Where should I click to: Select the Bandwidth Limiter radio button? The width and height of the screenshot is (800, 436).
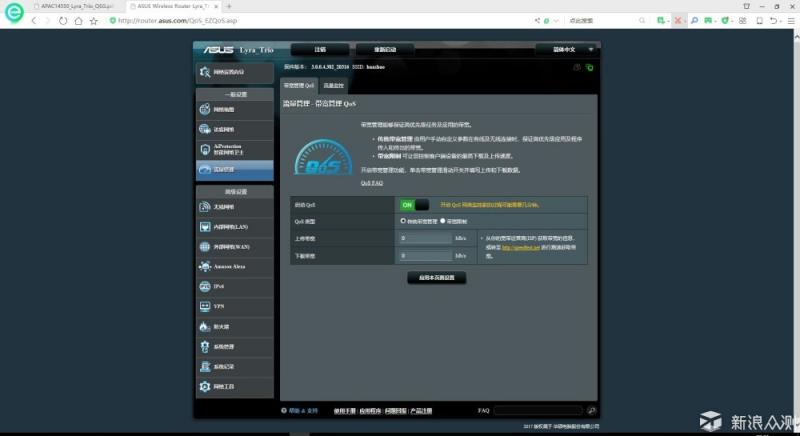[x=442, y=221]
